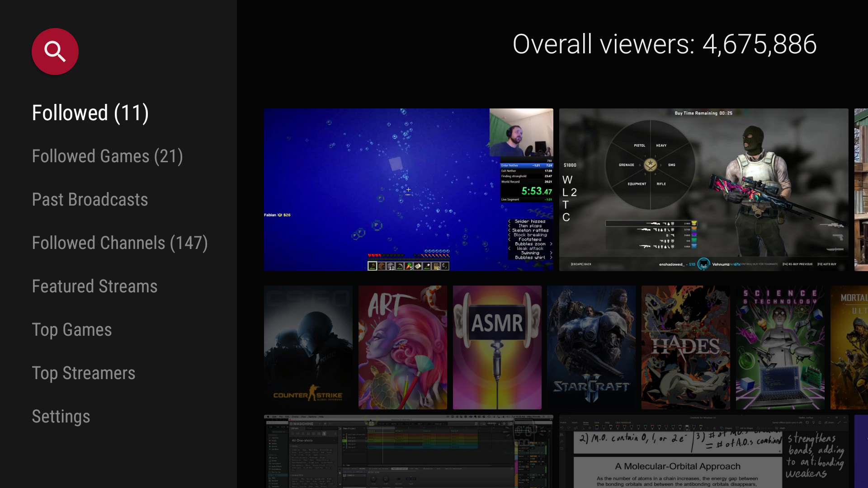
Task: Select the Art category cover
Action: pyautogui.click(x=402, y=347)
